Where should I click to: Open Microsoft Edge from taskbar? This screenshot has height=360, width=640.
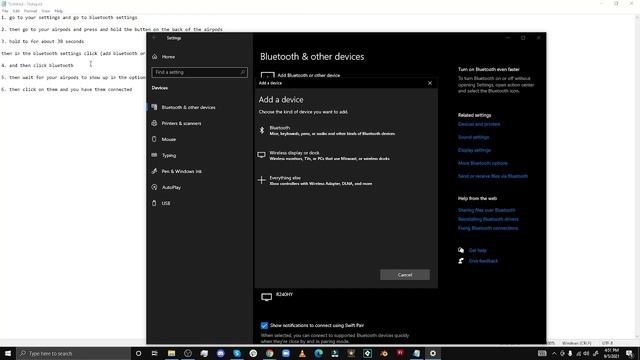[318, 353]
